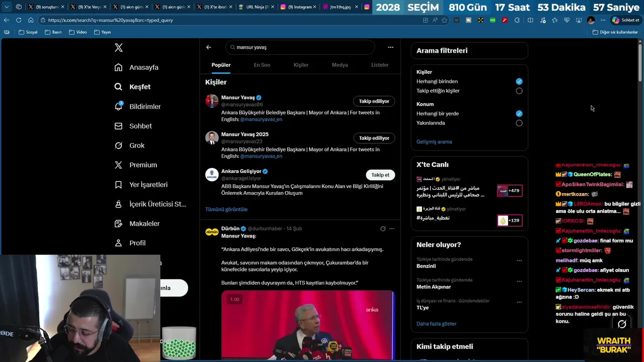
Task: Open X home via the X logo
Action: [118, 48]
